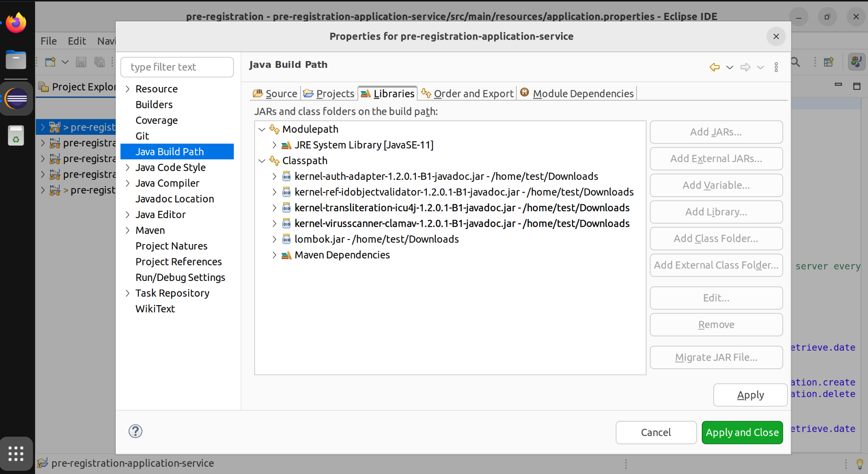Open the forward history dropdown arrow

click(761, 67)
